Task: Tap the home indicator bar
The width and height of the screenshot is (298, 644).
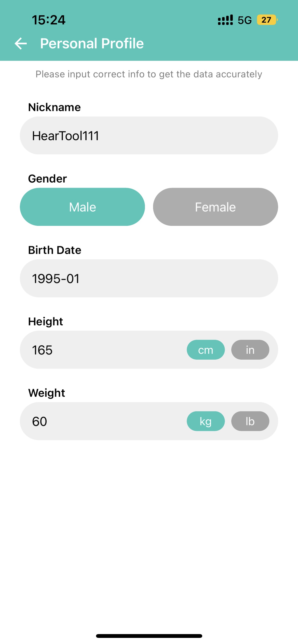Action: tap(149, 636)
